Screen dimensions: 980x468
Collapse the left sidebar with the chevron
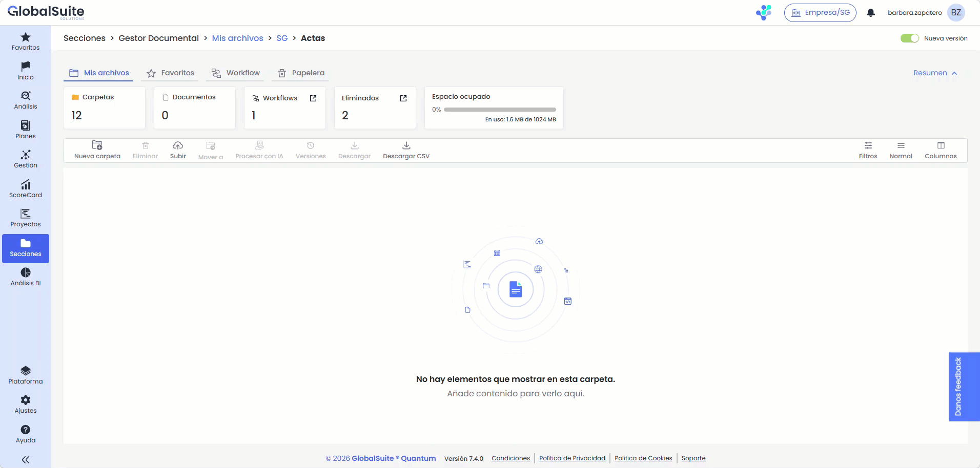point(25,459)
